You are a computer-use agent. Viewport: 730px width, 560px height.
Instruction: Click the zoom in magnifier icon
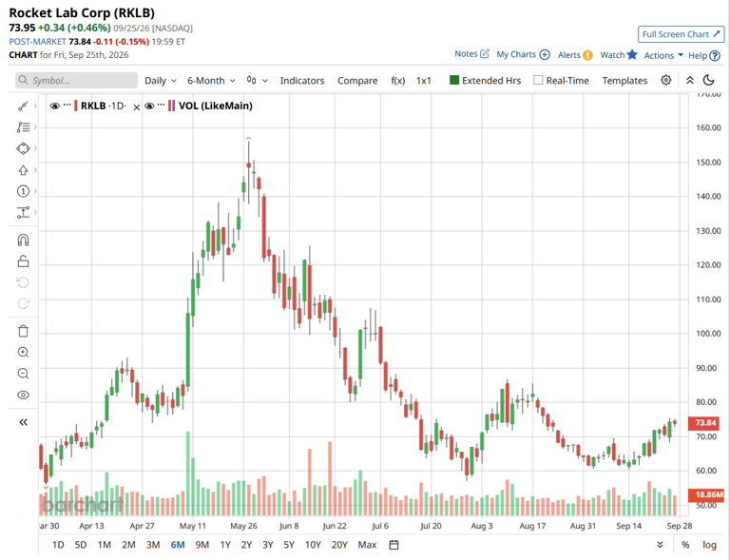(x=23, y=353)
